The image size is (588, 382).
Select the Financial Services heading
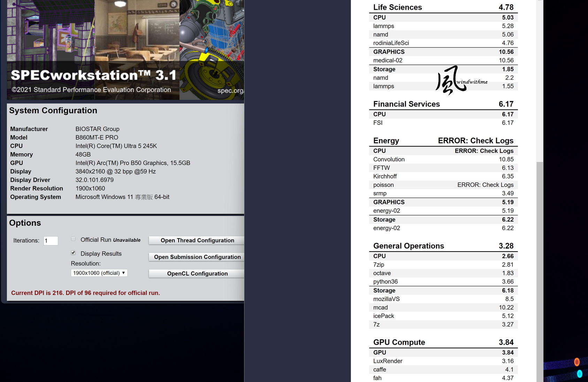(x=407, y=104)
